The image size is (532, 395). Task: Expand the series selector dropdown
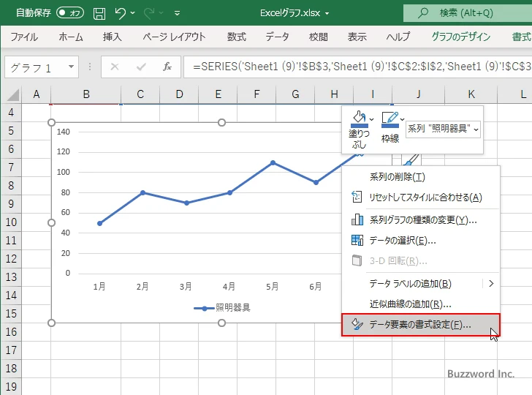click(443, 129)
